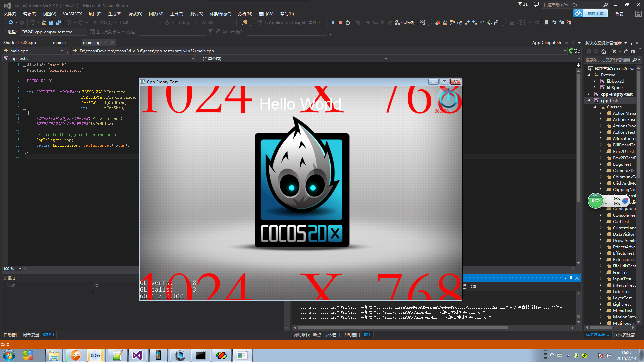Click the 拖拽上传 upload button
The image size is (644, 362).
(591, 13)
